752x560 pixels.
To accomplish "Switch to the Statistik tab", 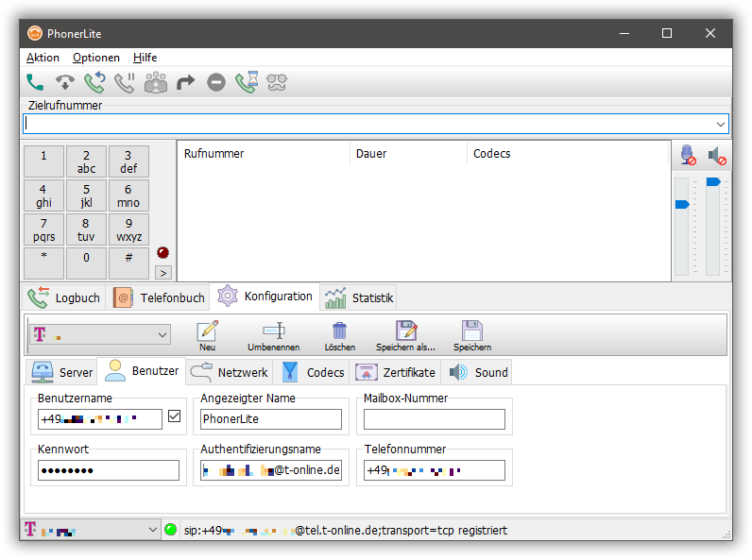I will pos(359,297).
